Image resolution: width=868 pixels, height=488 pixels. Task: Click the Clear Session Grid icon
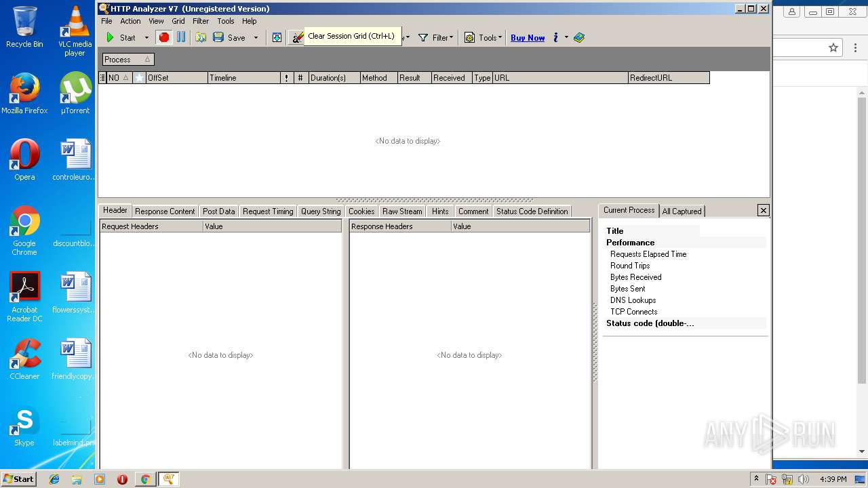click(297, 38)
